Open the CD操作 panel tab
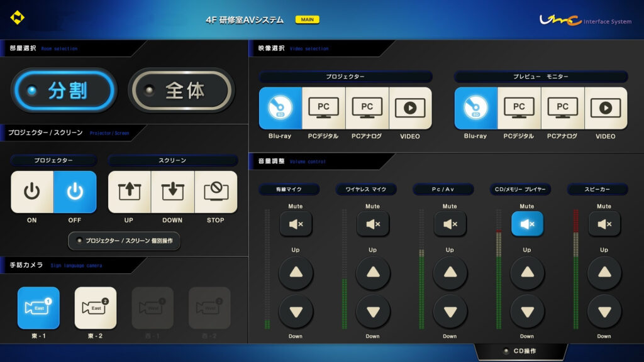The image size is (644, 362). (521, 351)
